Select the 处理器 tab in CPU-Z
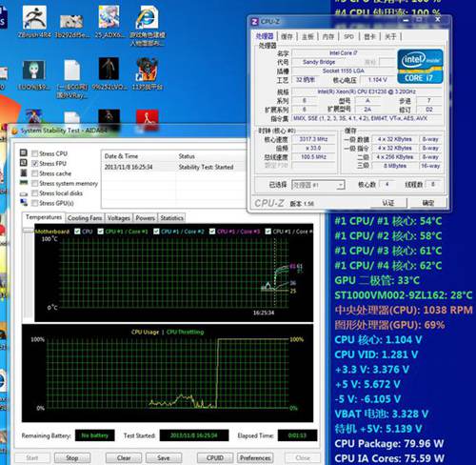The width and height of the screenshot is (476, 465). 265,36
